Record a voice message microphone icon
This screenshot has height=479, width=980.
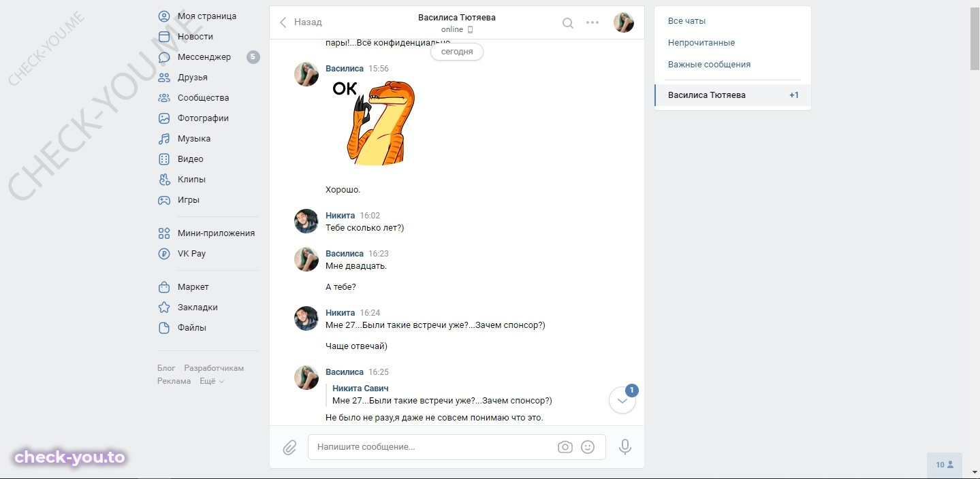click(x=625, y=447)
